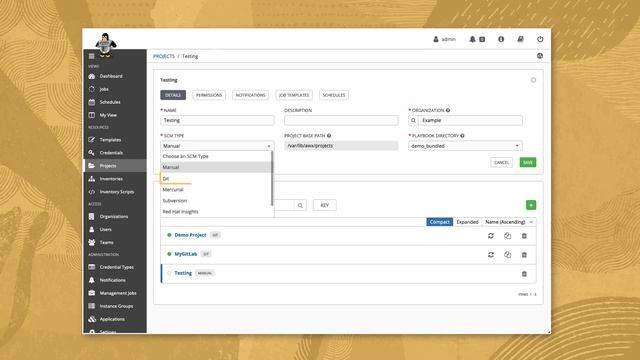640x360 pixels.
Task: Open Templates in the sidebar
Action: (115, 140)
